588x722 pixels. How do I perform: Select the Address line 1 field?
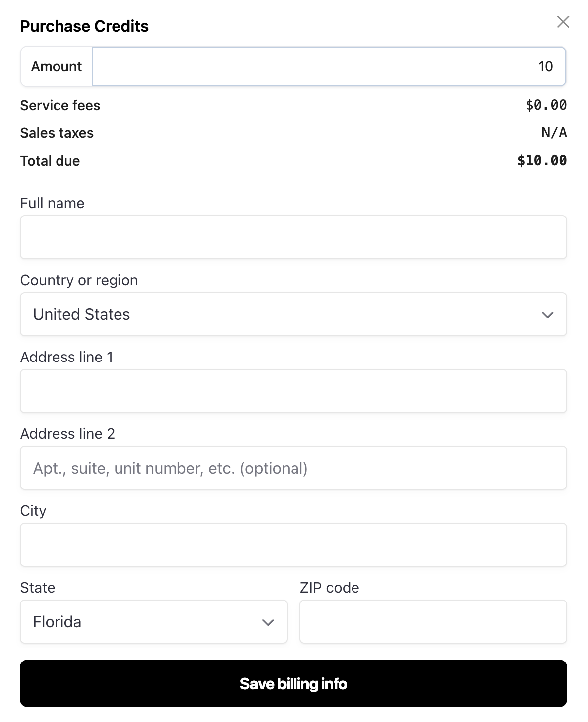[x=294, y=391]
